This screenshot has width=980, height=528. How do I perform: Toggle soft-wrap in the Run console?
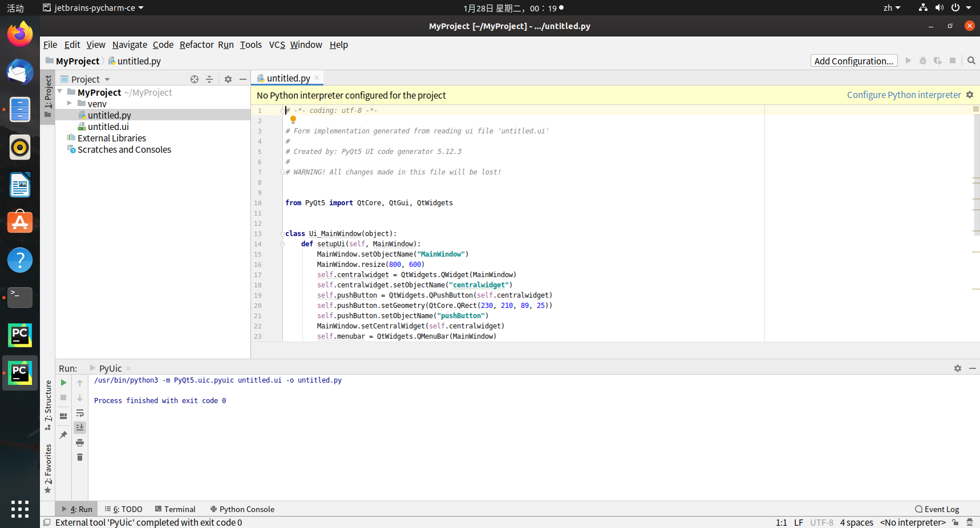coord(80,413)
